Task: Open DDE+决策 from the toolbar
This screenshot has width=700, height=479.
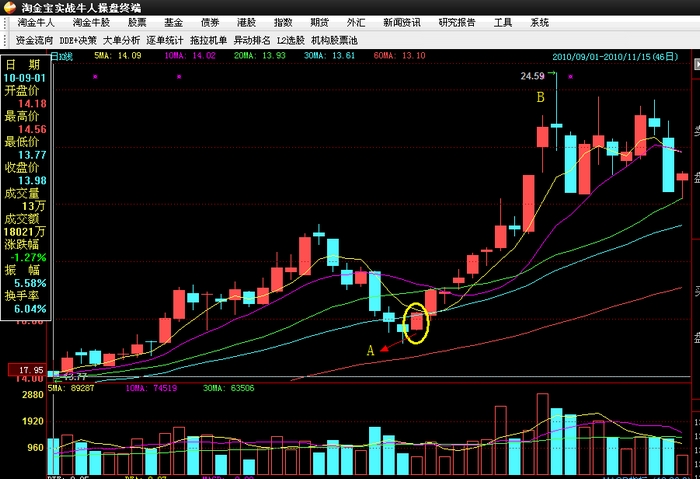Action: pos(79,40)
